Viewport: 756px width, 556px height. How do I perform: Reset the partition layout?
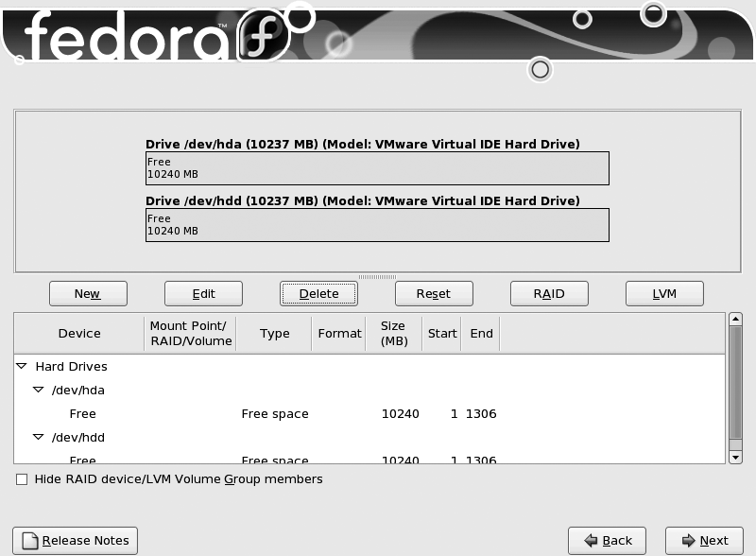point(434,293)
